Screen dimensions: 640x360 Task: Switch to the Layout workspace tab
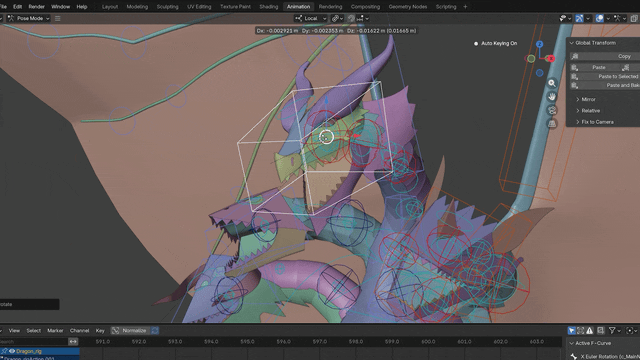110,7
